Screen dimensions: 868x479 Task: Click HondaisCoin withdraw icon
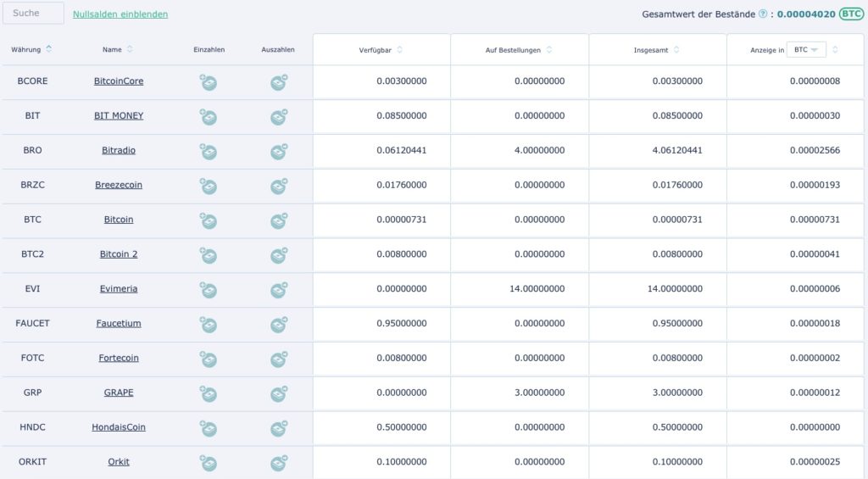279,428
